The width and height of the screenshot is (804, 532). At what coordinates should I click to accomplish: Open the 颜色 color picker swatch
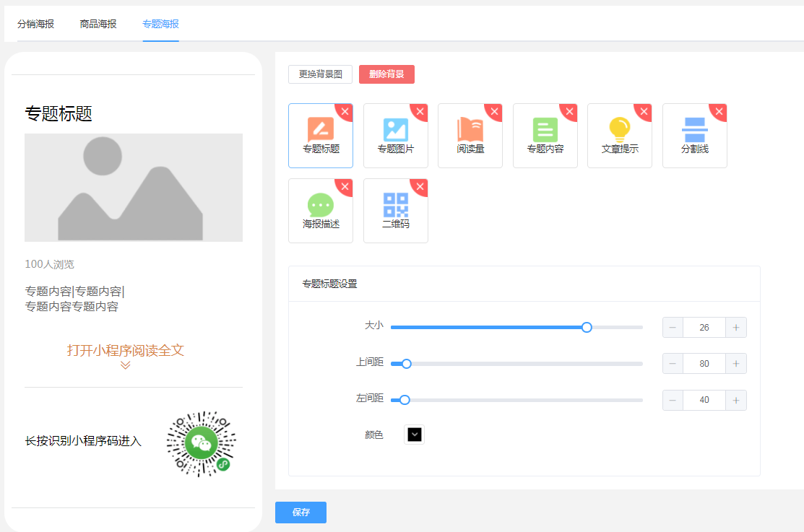[415, 435]
